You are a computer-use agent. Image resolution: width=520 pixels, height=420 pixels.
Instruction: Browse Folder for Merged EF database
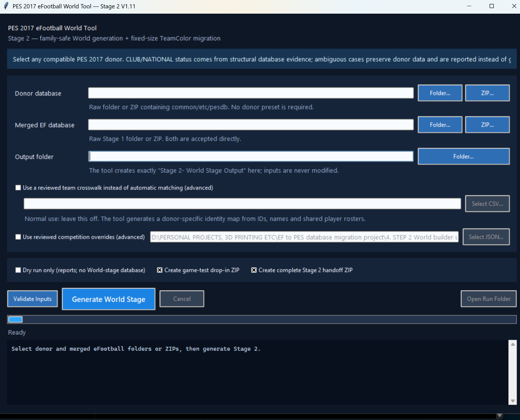440,125
